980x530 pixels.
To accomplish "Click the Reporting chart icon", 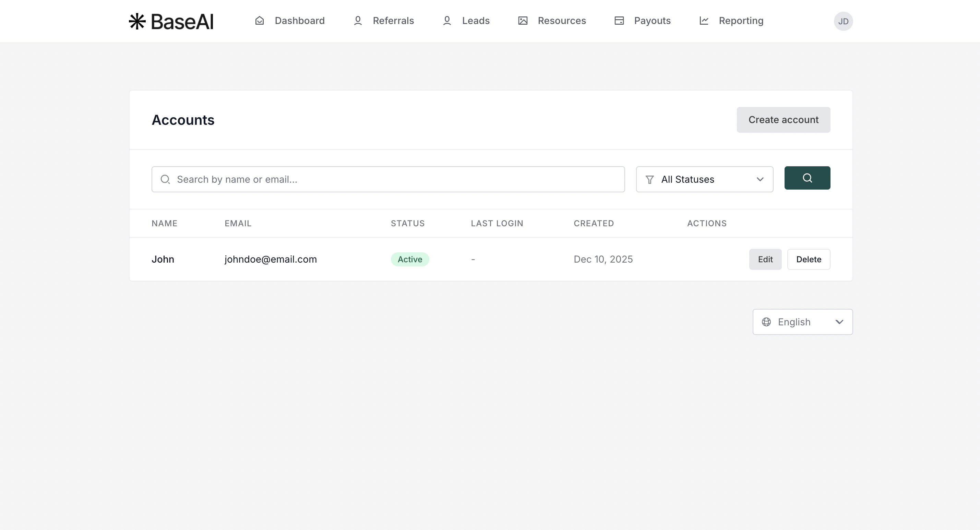I will coord(704,21).
